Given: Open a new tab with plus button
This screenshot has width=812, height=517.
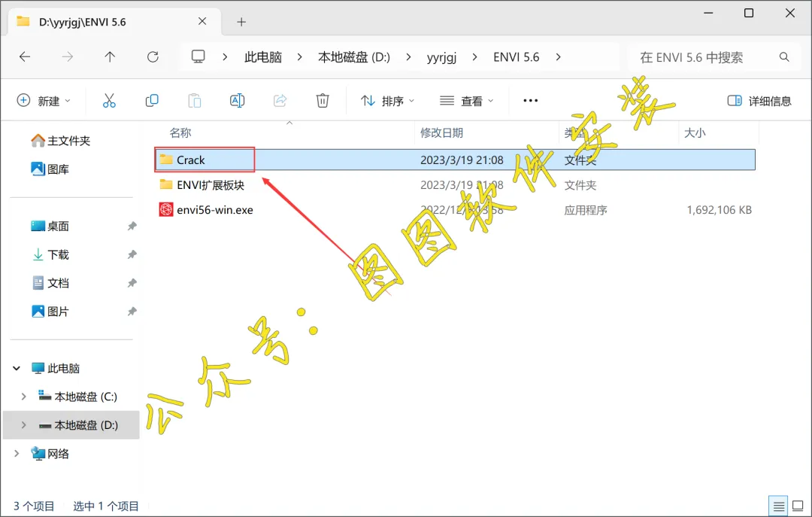Looking at the screenshot, I should [241, 22].
